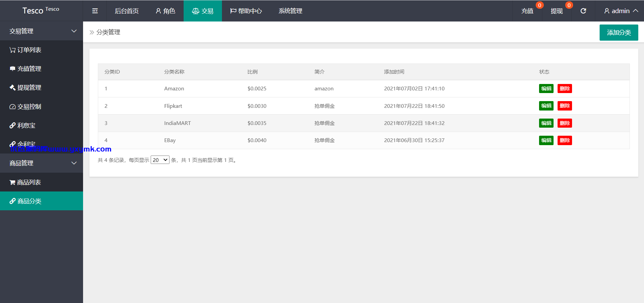Viewport: 644px width, 303px height.
Task: Switch to the 后台首页 tab
Action: pyautogui.click(x=126, y=11)
